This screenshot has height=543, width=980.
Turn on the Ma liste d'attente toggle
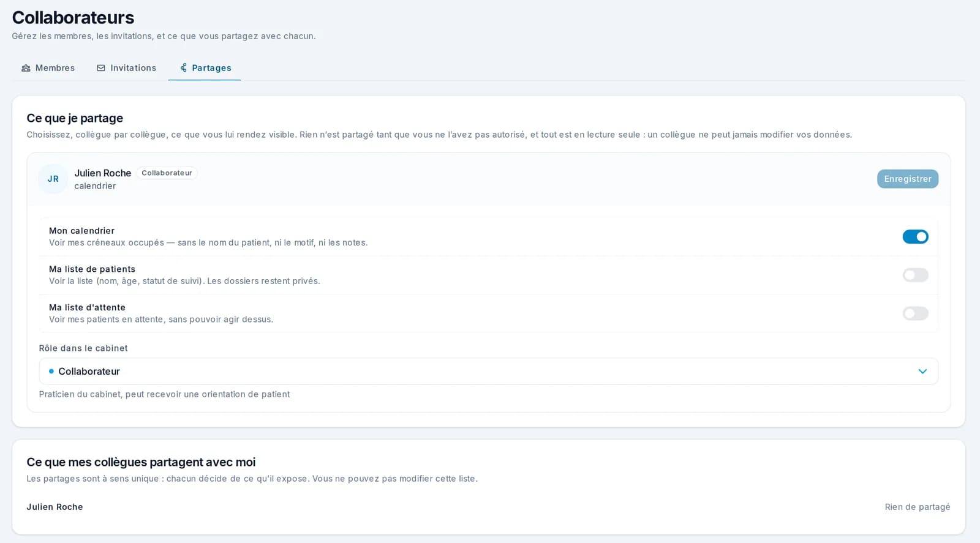pos(915,313)
